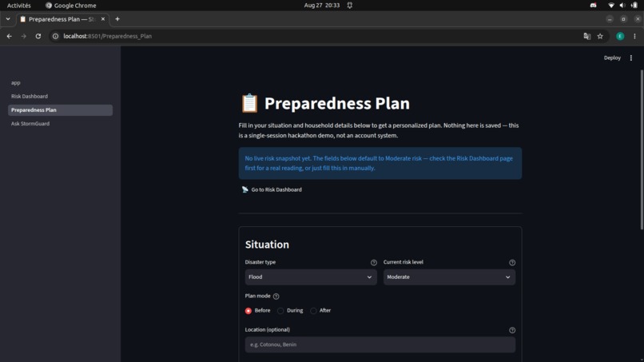The width and height of the screenshot is (644, 362).
Task: Select Preparedness Plan sidebar item
Action: click(x=60, y=110)
